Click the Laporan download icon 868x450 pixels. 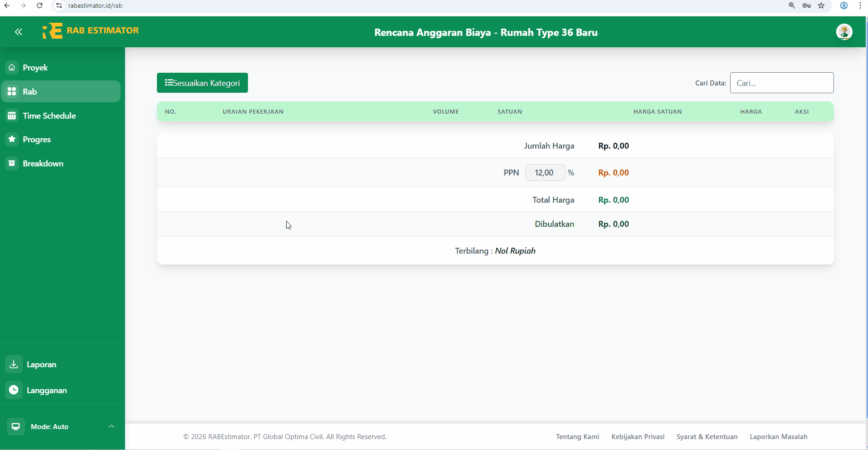[x=14, y=364]
